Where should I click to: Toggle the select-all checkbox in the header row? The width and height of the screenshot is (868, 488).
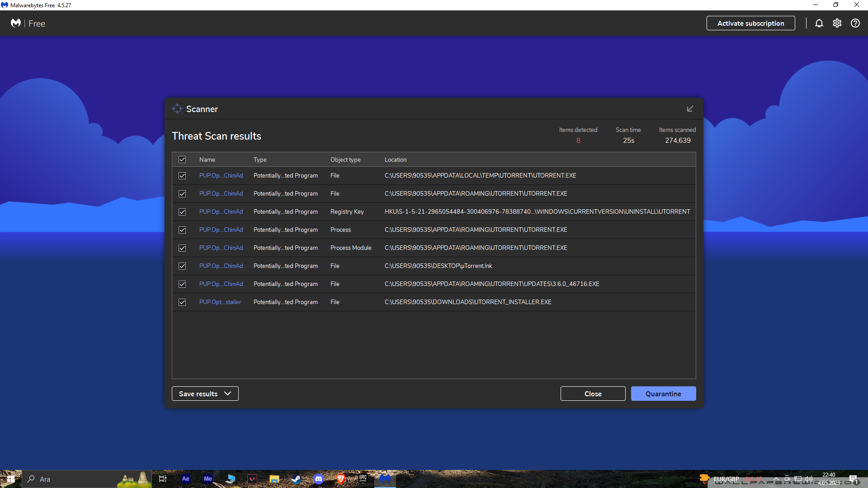pyautogui.click(x=182, y=160)
